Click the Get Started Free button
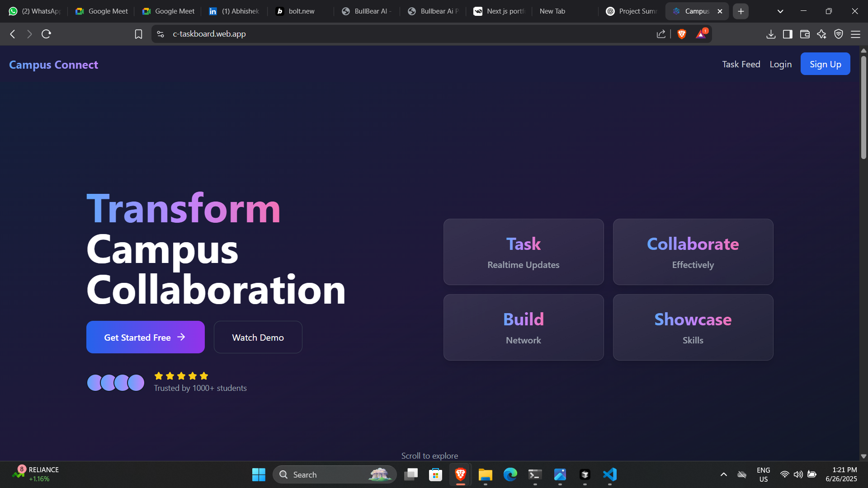The image size is (868, 488). pyautogui.click(x=145, y=337)
